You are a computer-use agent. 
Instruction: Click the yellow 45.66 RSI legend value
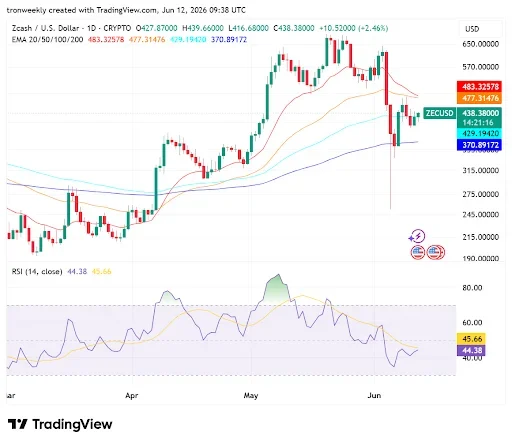click(101, 272)
